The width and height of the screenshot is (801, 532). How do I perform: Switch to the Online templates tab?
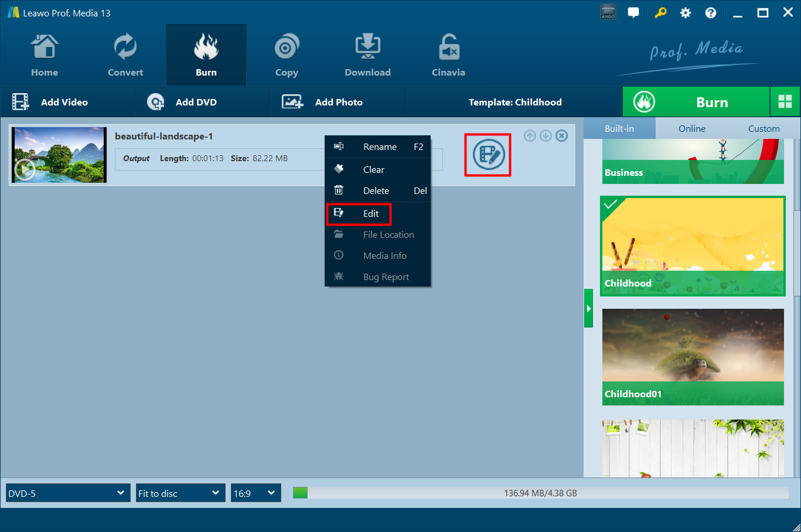[692, 128]
